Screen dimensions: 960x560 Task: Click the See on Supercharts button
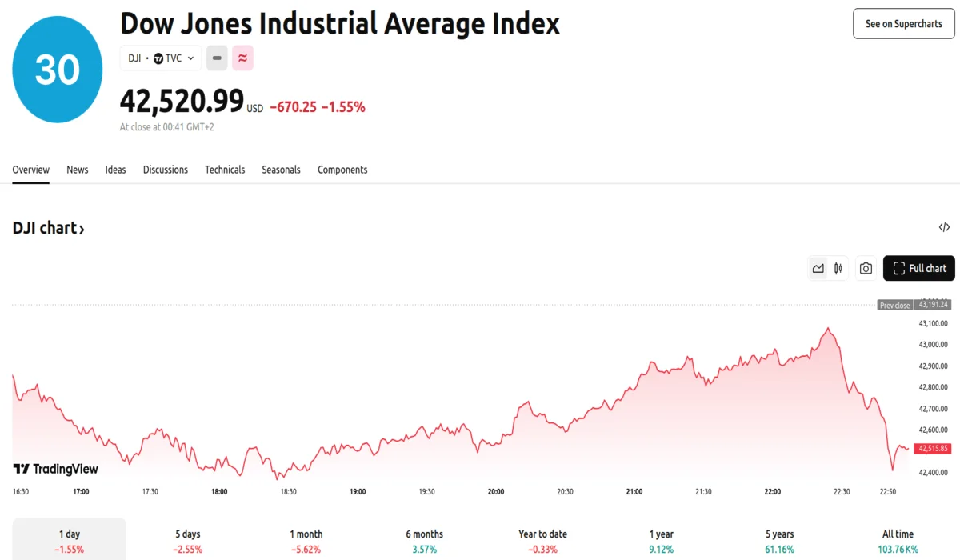click(x=903, y=24)
